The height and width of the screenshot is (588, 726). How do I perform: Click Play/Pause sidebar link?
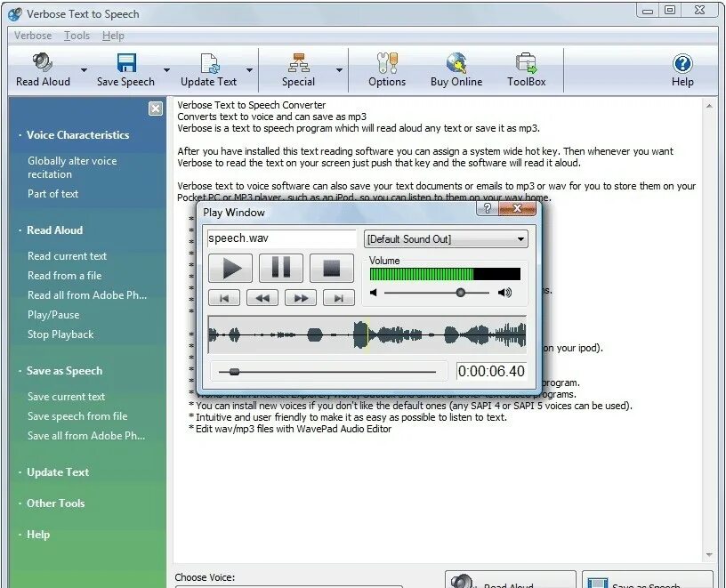[53, 315]
